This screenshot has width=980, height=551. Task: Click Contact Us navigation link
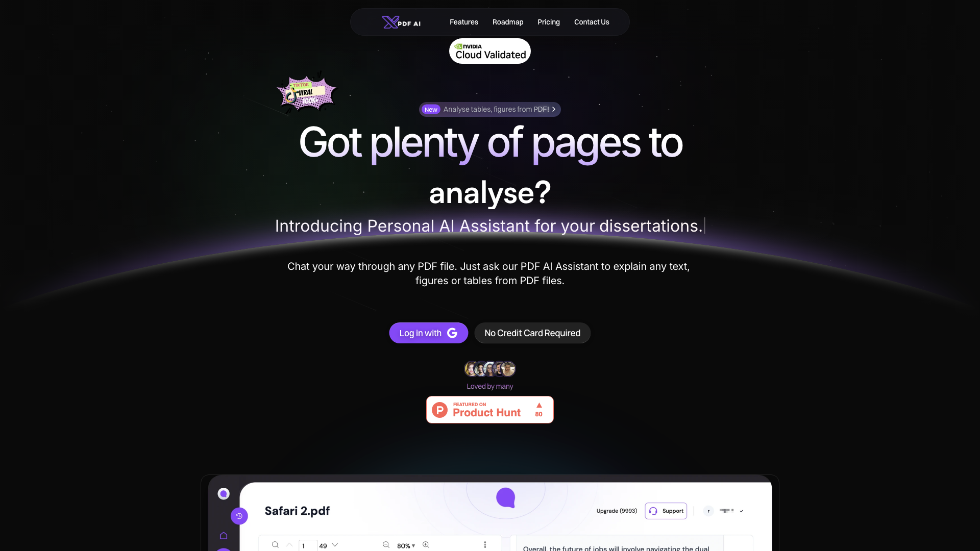pos(591,21)
